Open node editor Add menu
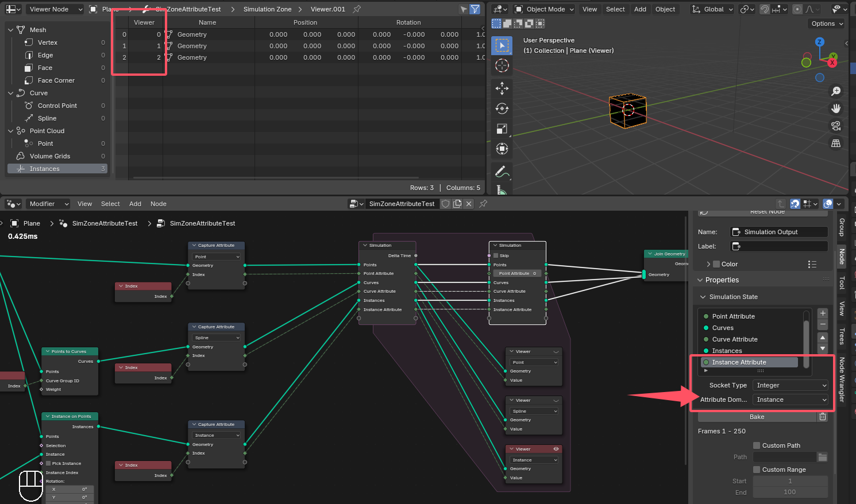Viewport: 856px width, 504px height. coord(135,204)
